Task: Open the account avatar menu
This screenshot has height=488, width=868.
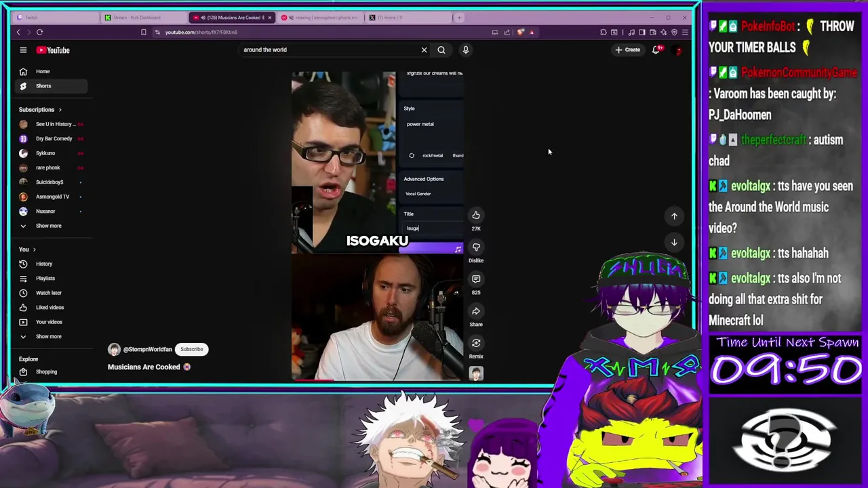Action: [x=677, y=49]
